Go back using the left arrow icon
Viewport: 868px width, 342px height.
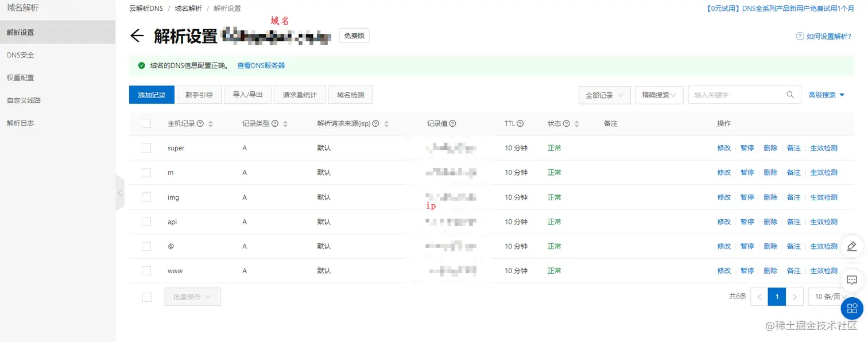137,36
